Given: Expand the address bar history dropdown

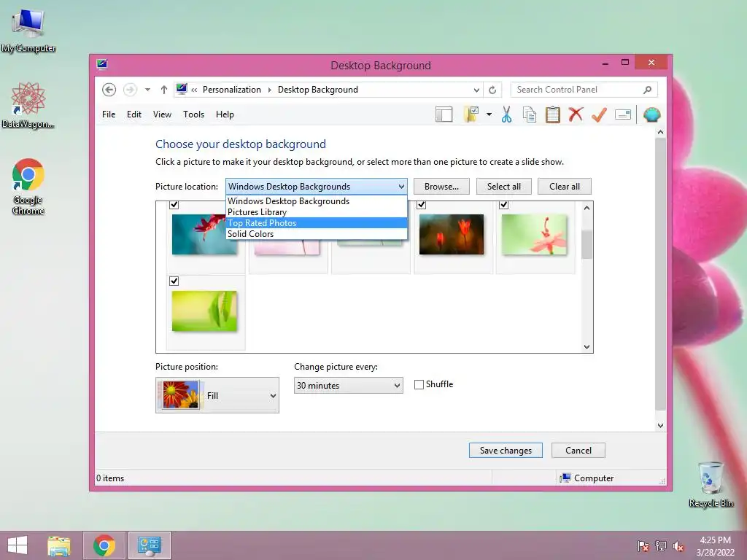Looking at the screenshot, I should coord(476,90).
